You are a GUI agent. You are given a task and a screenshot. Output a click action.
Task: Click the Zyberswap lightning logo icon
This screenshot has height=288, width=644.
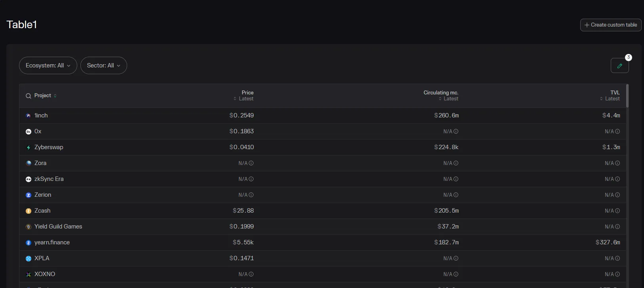point(29,148)
